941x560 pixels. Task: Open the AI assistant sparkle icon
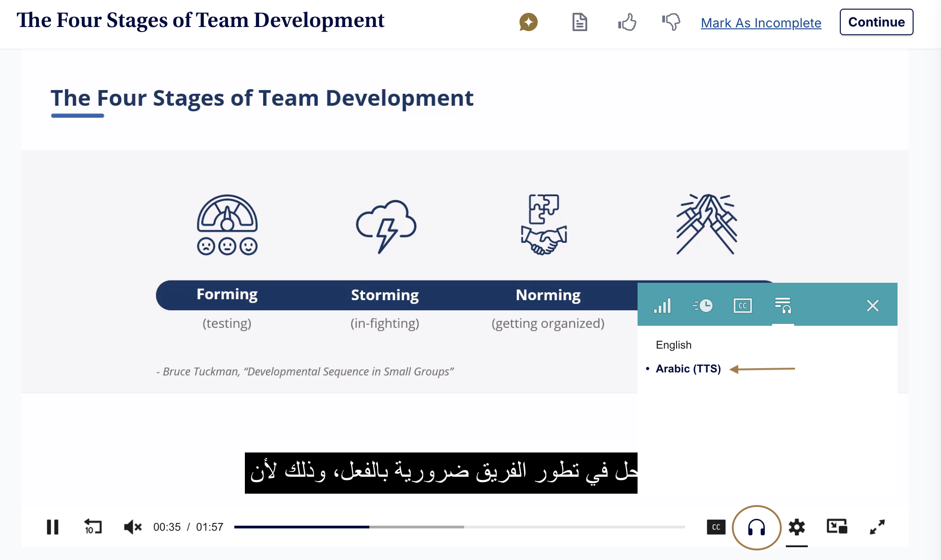click(528, 22)
